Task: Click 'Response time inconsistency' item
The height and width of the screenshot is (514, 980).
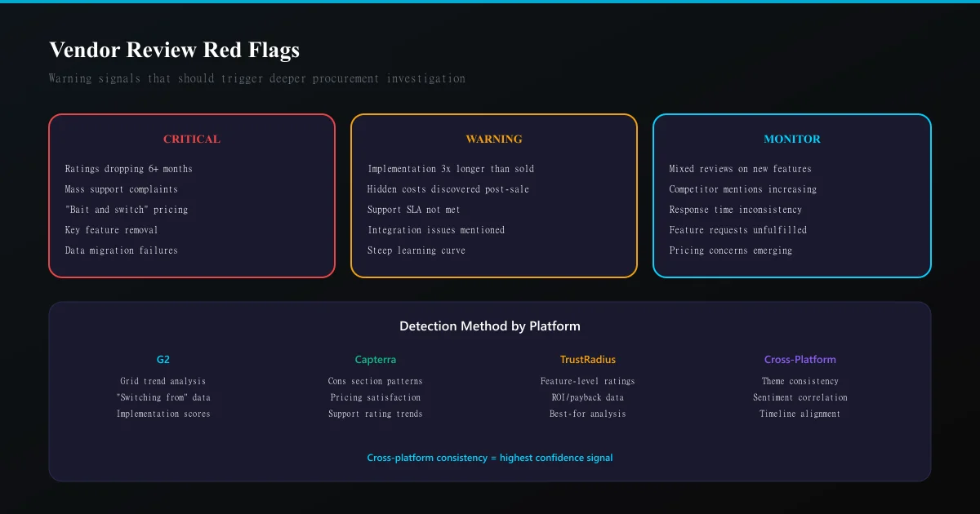Action: [736, 210]
